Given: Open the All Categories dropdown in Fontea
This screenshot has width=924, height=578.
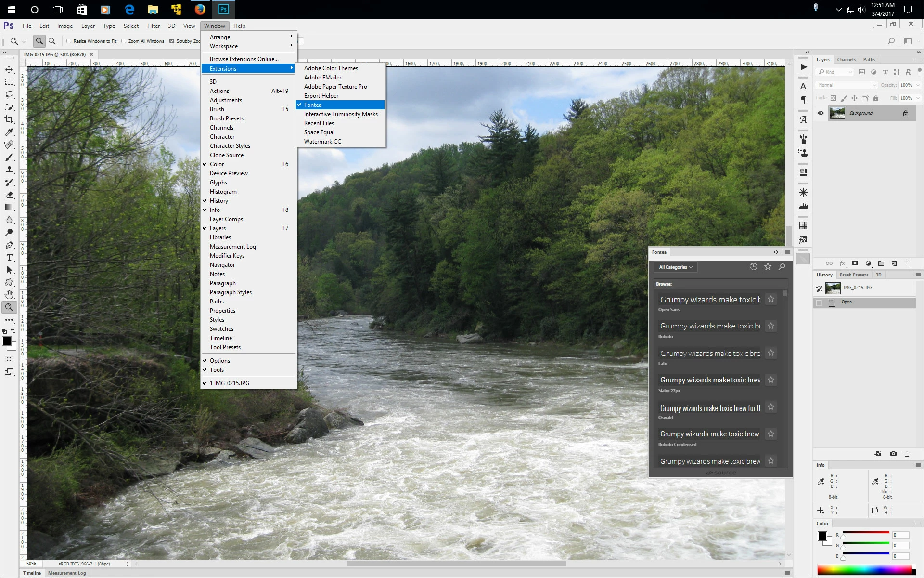Looking at the screenshot, I should (x=676, y=267).
